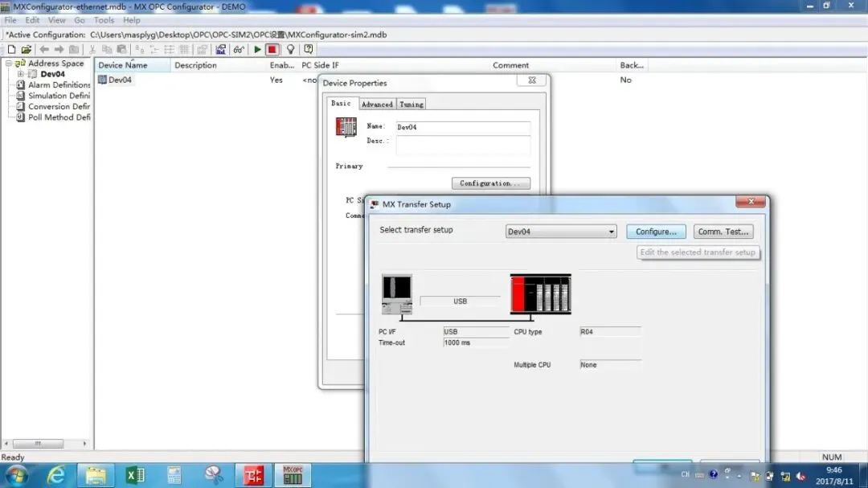Open the MX OPC taskbar icon
Screen dimensions: 868x488
293,475
